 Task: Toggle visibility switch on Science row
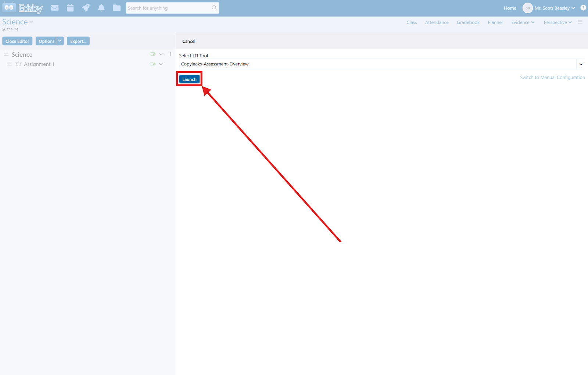coord(153,54)
